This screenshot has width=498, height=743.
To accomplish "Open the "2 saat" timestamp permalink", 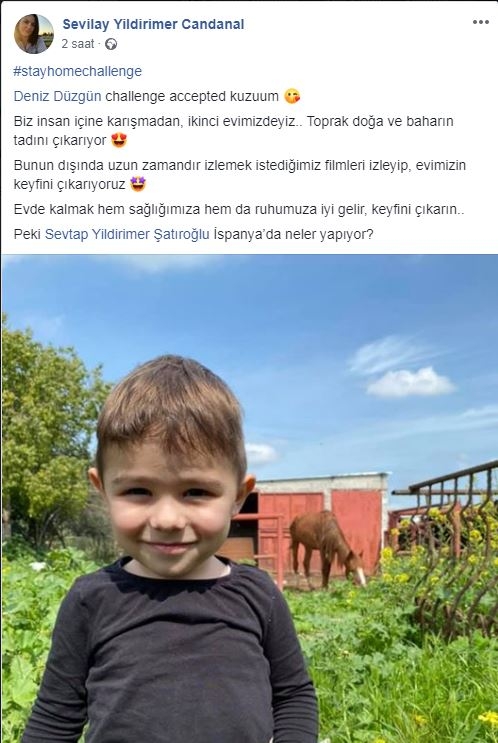I will pyautogui.click(x=78, y=44).
